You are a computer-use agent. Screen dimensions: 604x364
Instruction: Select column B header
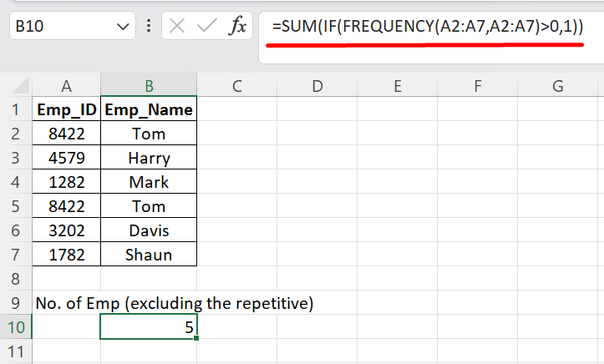[x=149, y=85]
